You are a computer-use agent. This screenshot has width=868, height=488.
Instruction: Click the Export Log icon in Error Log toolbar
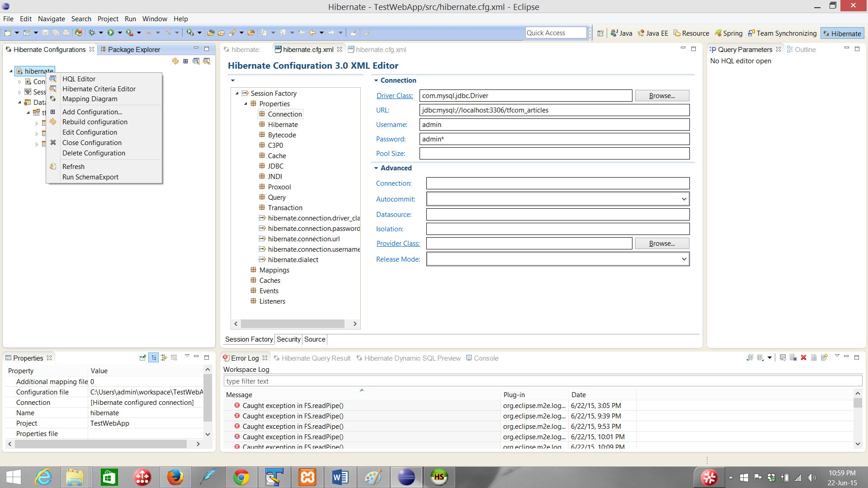click(x=750, y=357)
